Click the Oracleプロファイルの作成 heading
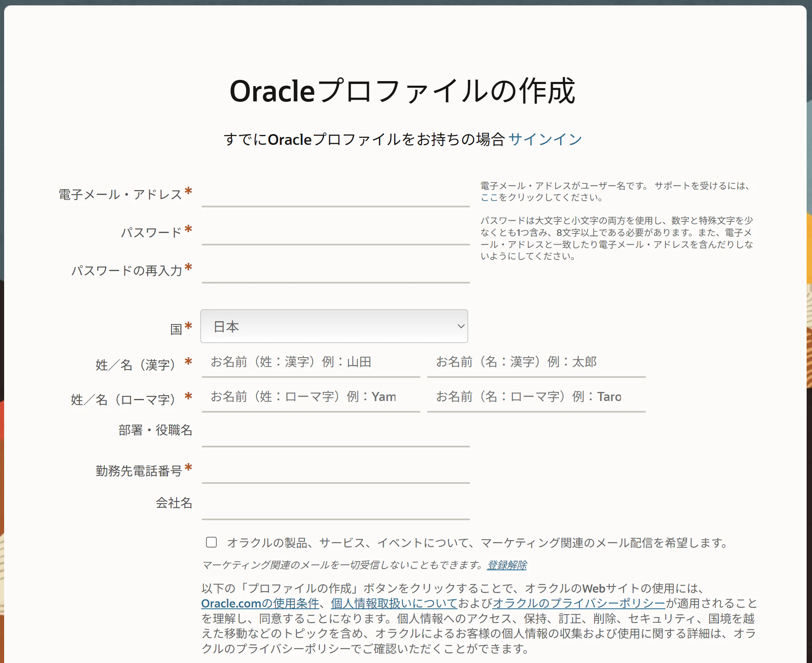The height and width of the screenshot is (663, 812). (402, 91)
